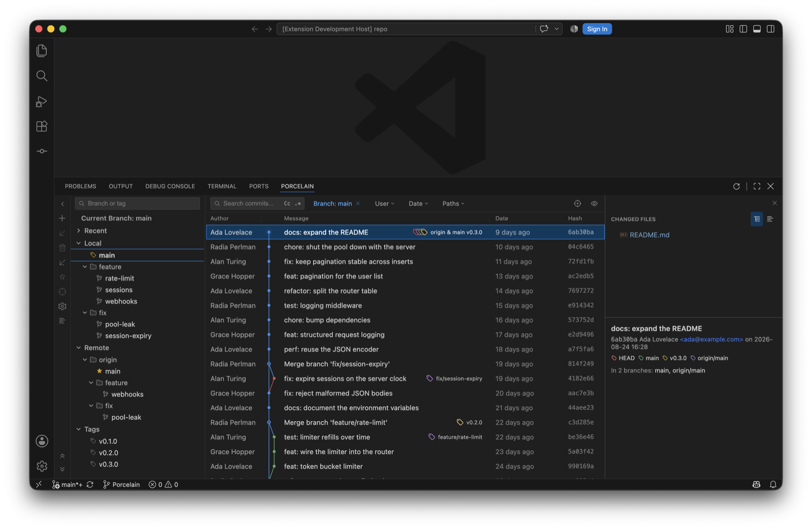The image size is (812, 529).
Task: Click the locate HEAD crosshair icon
Action: click(x=578, y=203)
